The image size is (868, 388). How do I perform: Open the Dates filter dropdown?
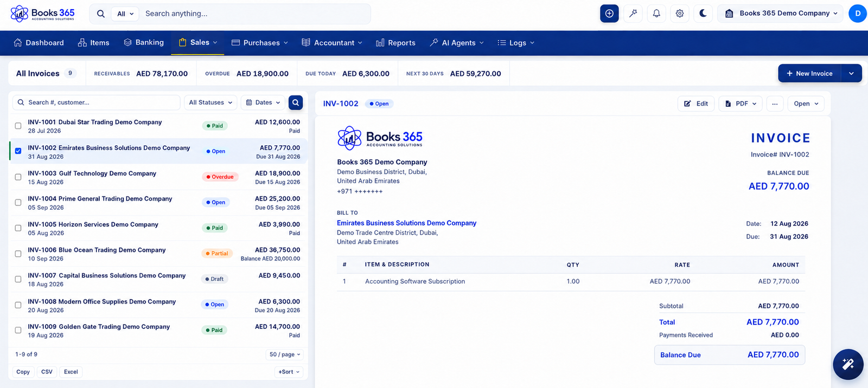click(263, 102)
